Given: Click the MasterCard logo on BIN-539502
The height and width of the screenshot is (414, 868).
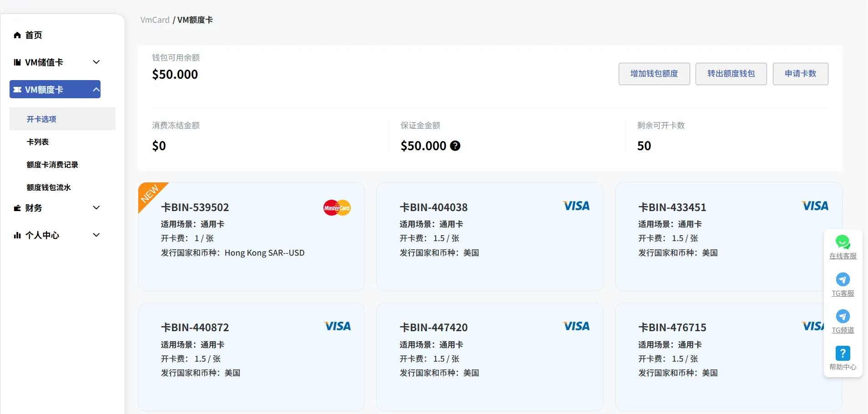Looking at the screenshot, I should pyautogui.click(x=337, y=208).
